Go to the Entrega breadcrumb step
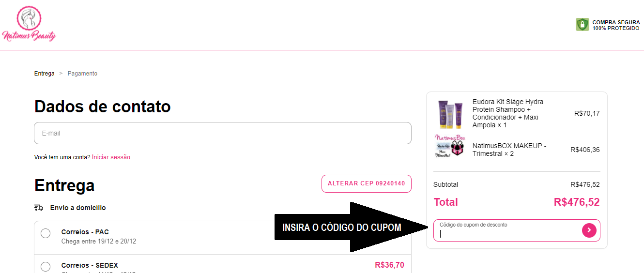 tap(44, 74)
